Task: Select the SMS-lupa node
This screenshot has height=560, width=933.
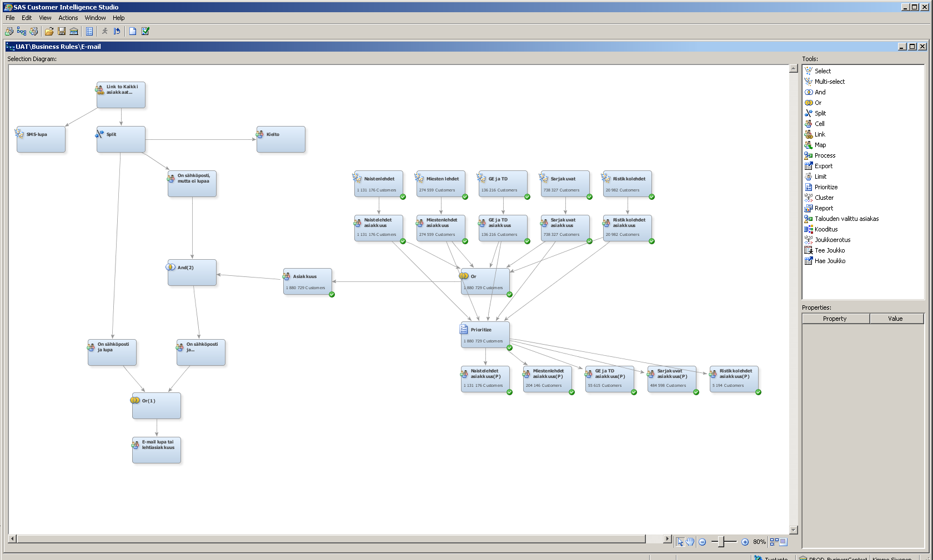Action: click(41, 139)
